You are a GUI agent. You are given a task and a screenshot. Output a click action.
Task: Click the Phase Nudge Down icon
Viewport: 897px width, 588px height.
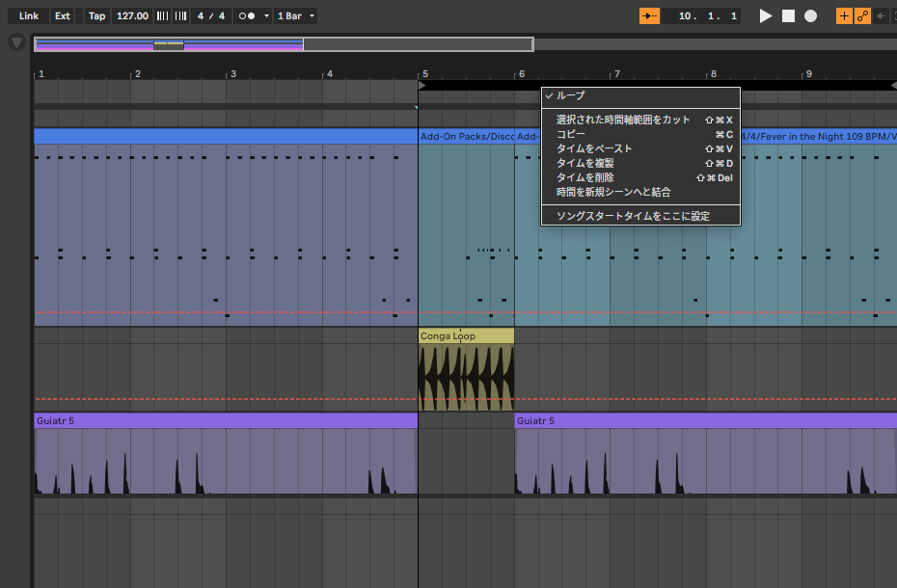click(x=163, y=16)
